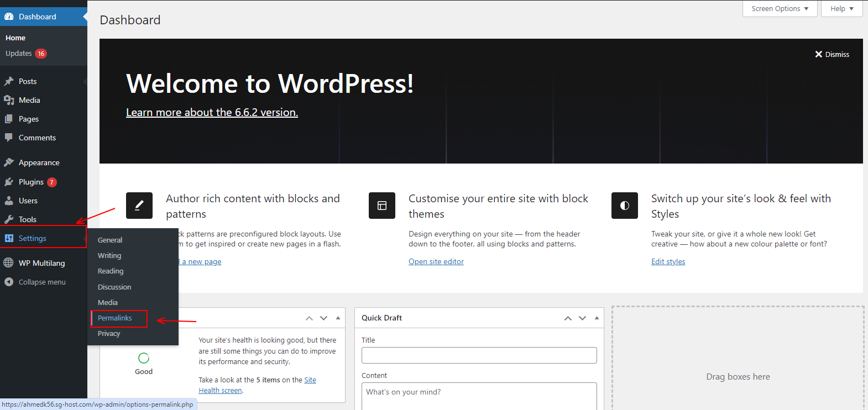Click the Comments speech bubble icon
This screenshot has height=410, width=868.
(x=9, y=138)
